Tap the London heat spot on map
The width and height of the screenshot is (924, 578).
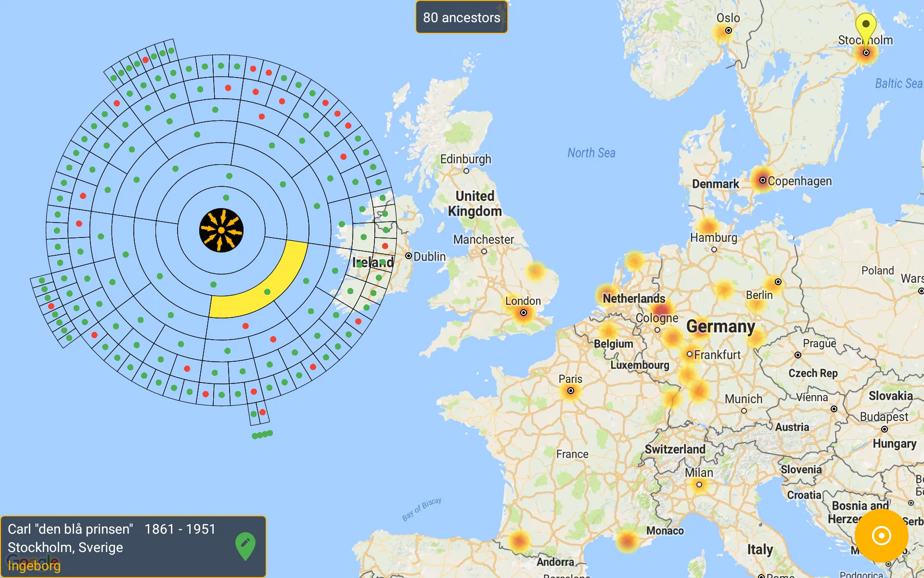point(523,313)
